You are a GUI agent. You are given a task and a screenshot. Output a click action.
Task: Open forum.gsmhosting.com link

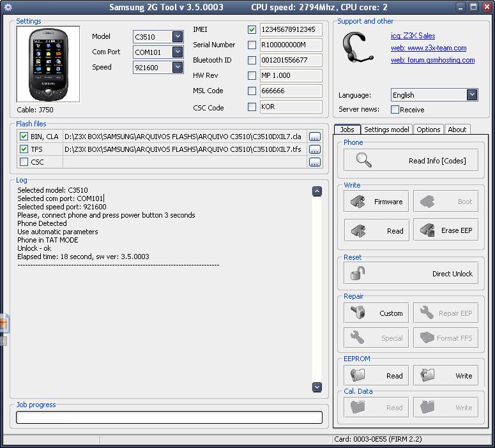(x=432, y=60)
